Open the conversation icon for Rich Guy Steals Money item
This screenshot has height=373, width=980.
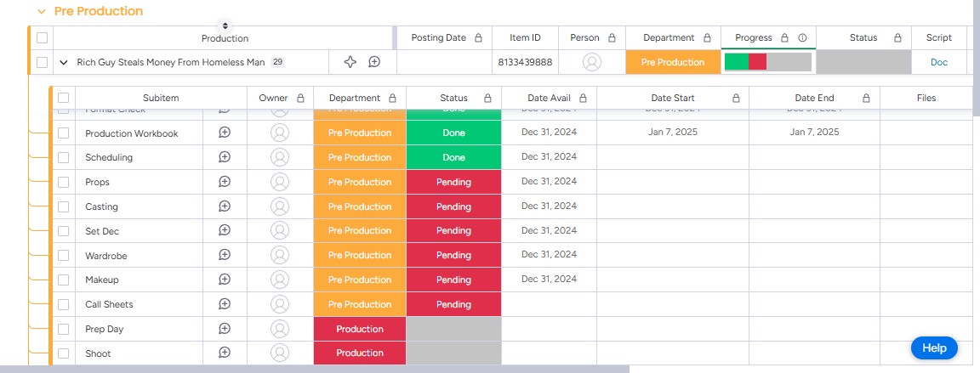point(374,62)
